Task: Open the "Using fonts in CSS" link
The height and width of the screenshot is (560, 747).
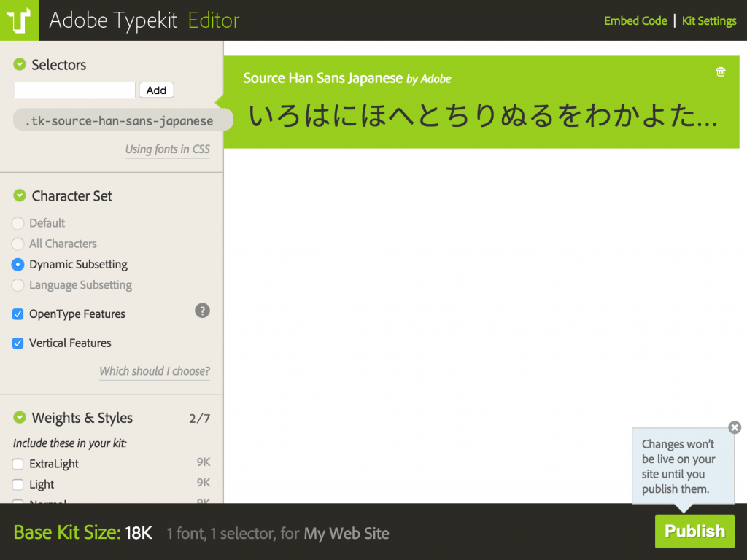Action: [x=167, y=149]
